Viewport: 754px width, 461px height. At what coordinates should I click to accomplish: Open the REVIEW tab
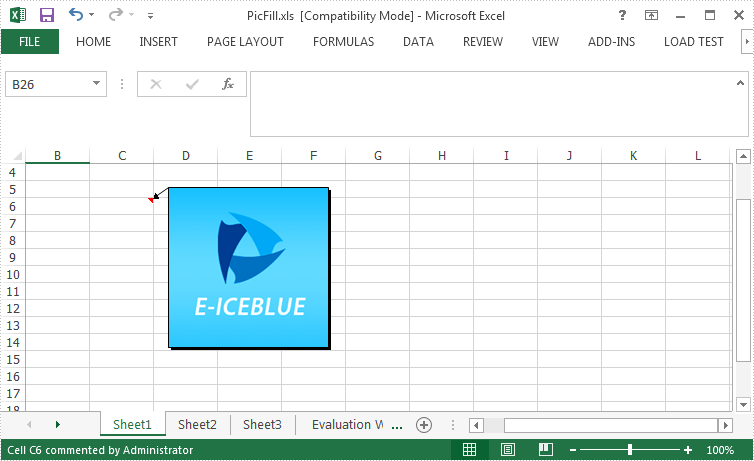point(483,42)
